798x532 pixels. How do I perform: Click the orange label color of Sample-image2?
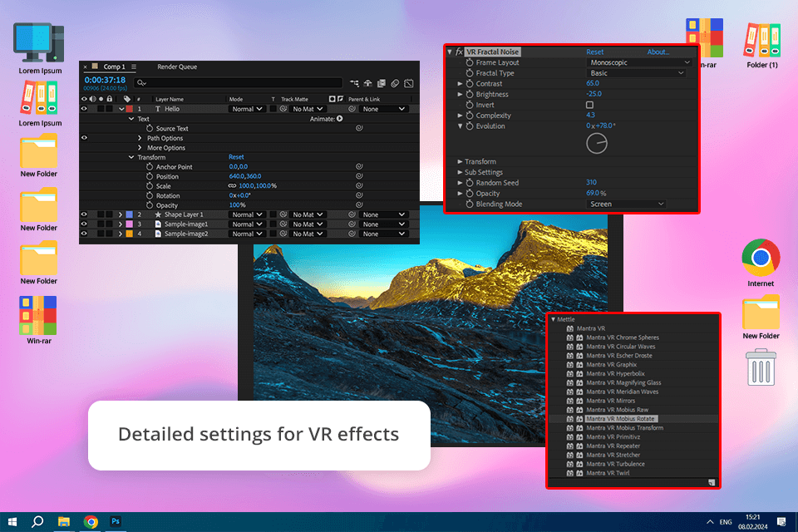click(x=130, y=234)
